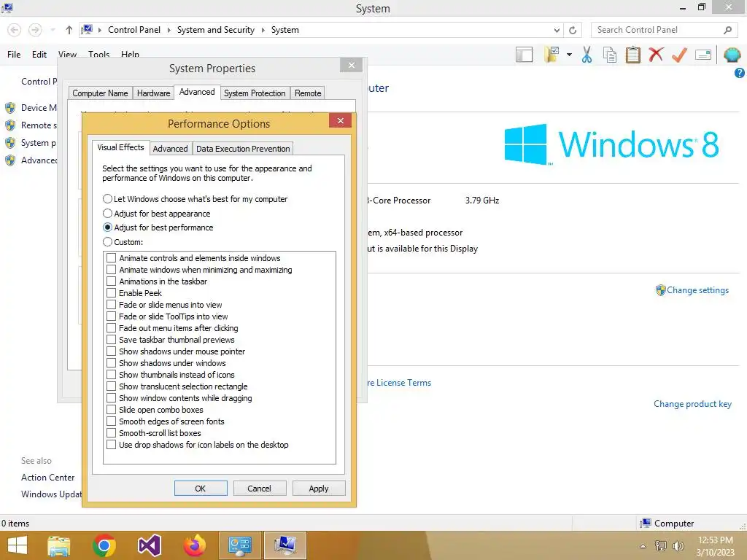Click the Forward navigation arrow

35,30
